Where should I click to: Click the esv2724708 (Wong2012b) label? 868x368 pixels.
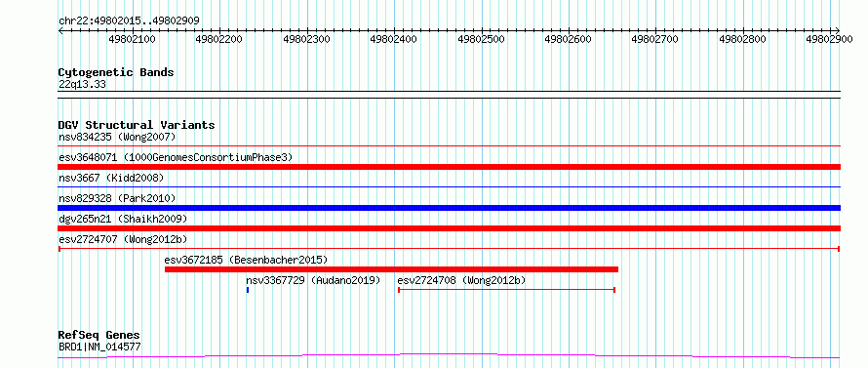click(x=461, y=280)
